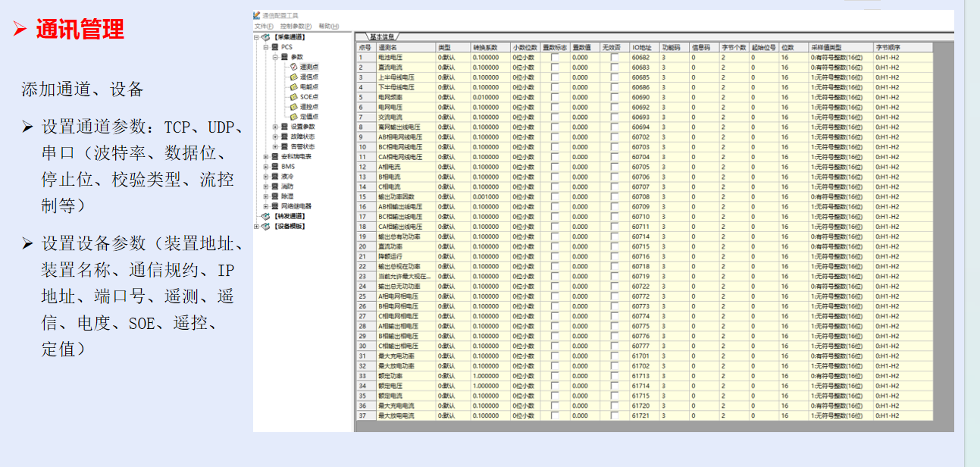Image resolution: width=980 pixels, height=467 pixels.
Task: Select the 输出功率因数 name cell
Action: pyautogui.click(x=405, y=196)
